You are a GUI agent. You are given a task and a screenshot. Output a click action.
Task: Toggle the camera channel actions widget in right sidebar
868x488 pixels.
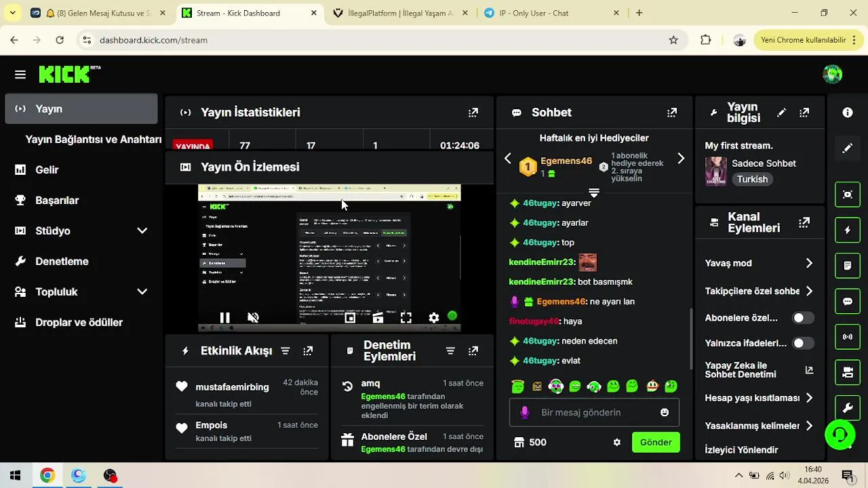tap(848, 371)
